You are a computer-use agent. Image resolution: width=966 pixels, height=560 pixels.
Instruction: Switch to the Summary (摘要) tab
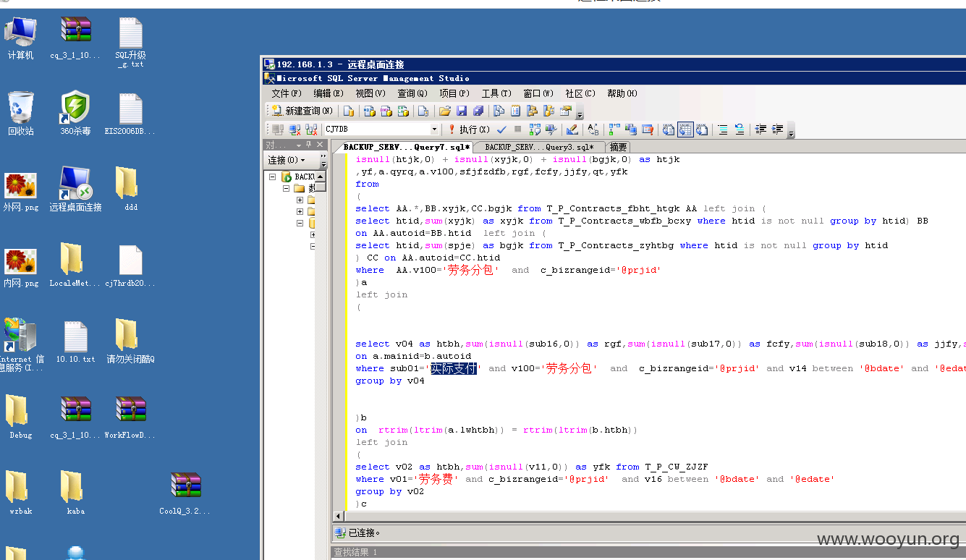(x=619, y=147)
